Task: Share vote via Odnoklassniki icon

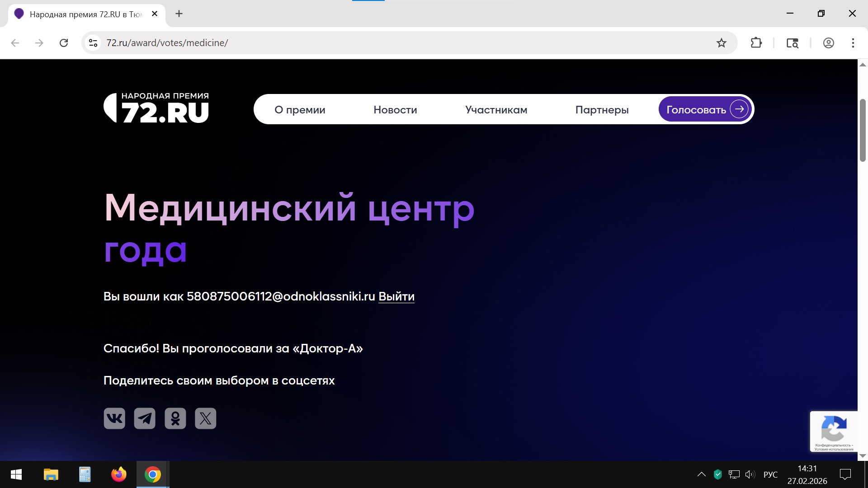Action: [175, 418]
